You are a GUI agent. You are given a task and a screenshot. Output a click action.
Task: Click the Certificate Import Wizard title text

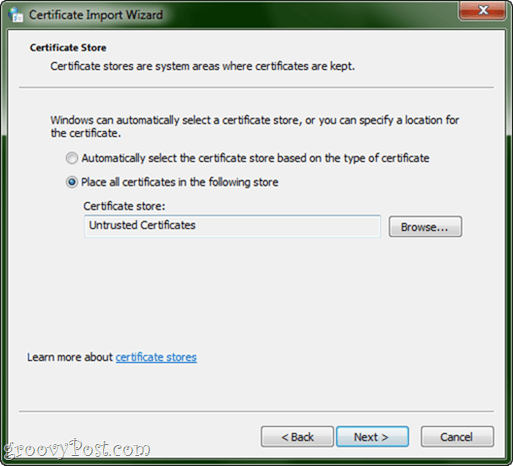click(96, 15)
